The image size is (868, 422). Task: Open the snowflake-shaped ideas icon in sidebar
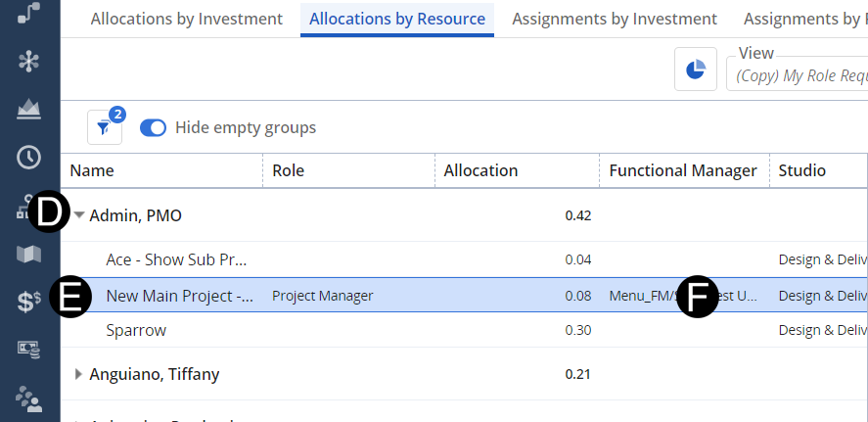29,61
